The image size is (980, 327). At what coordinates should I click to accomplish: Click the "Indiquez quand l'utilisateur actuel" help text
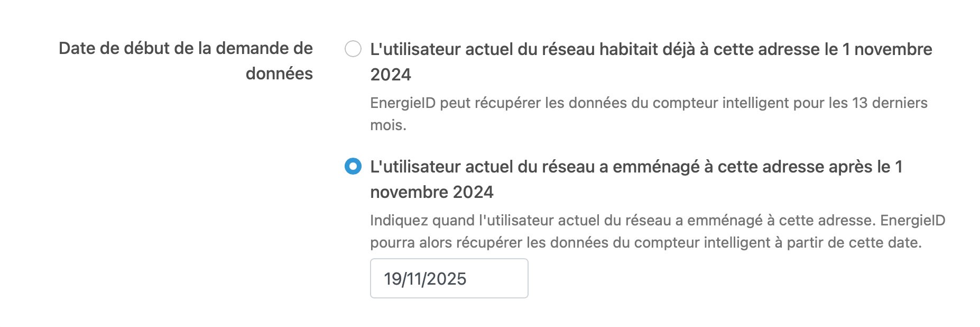pos(529,220)
